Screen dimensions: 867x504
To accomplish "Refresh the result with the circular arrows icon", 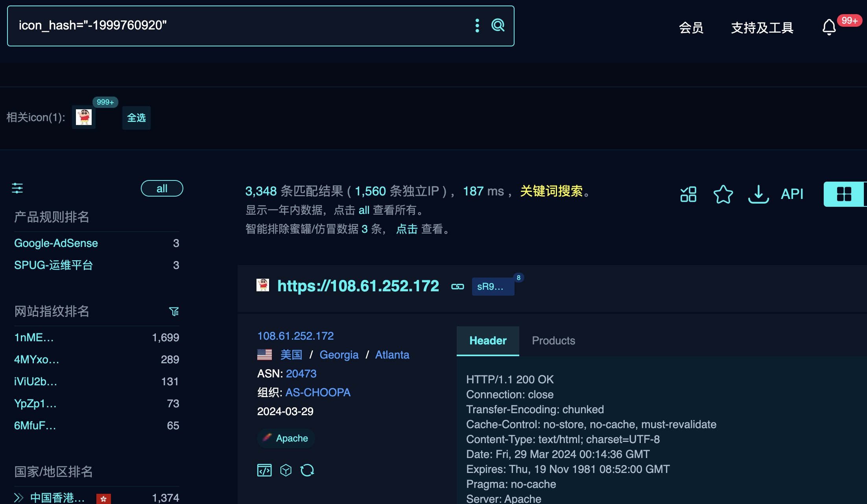I will pyautogui.click(x=307, y=470).
